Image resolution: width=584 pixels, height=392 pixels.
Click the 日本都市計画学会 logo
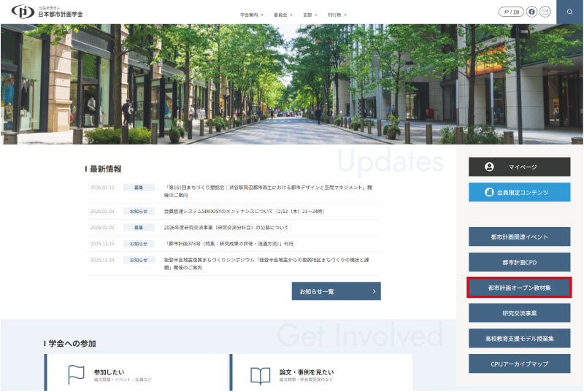[x=47, y=12]
